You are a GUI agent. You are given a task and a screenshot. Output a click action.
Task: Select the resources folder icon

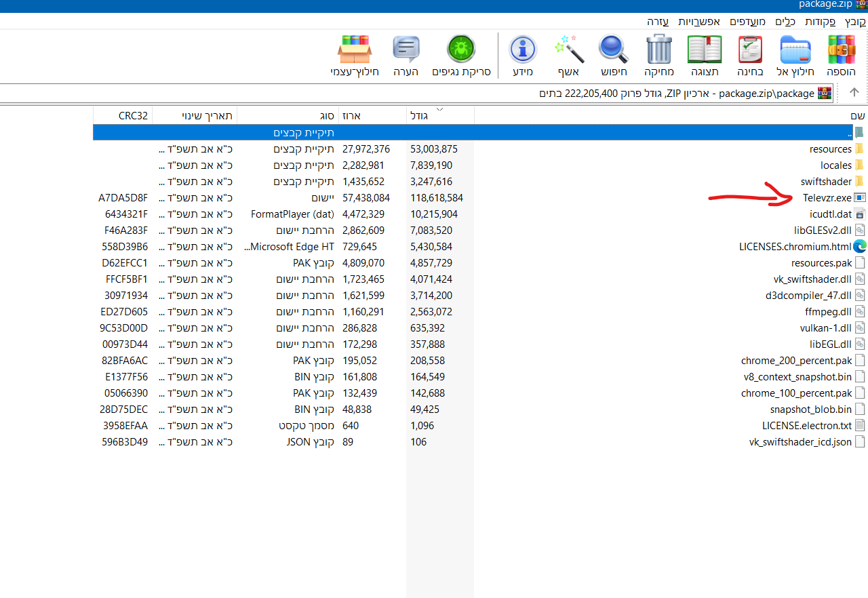click(x=859, y=148)
